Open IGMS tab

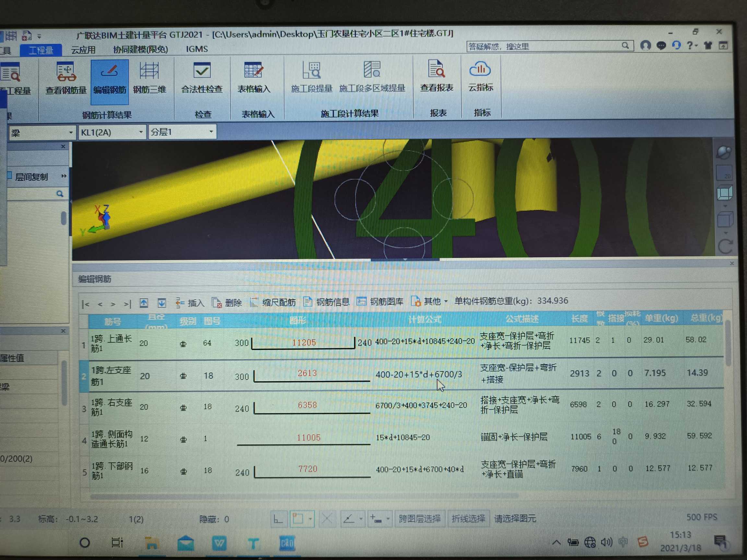[197, 49]
